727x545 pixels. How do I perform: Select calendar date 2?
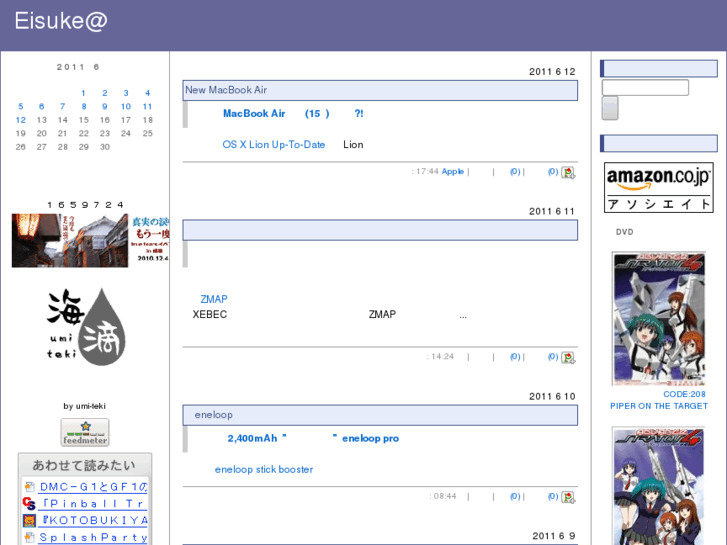(x=105, y=93)
